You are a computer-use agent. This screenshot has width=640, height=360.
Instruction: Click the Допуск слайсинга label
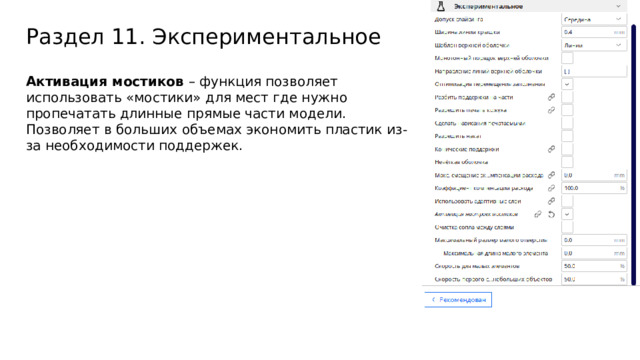(458, 19)
